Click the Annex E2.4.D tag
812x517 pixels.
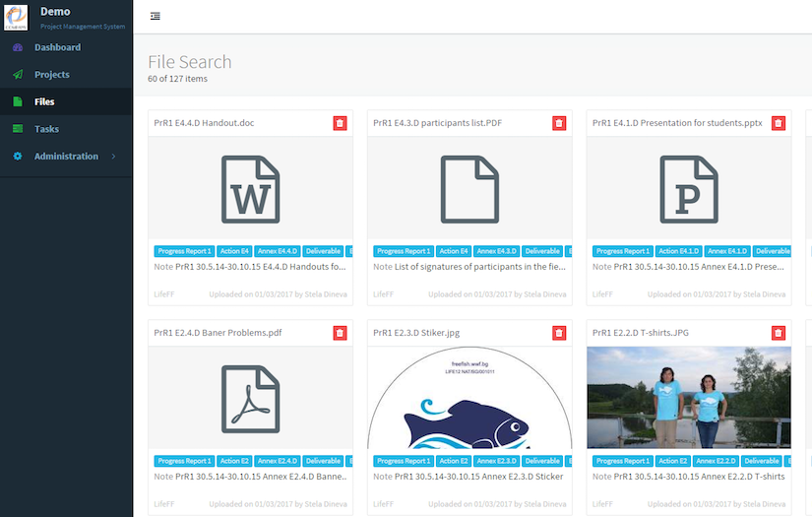pos(277,461)
